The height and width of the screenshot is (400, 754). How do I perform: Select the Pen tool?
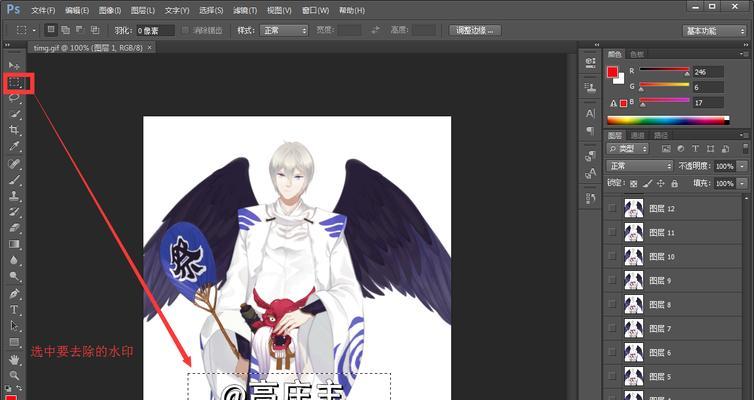pos(14,293)
